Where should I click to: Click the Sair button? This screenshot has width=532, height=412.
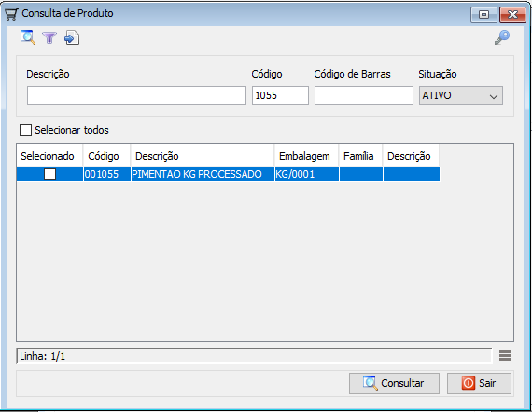[x=479, y=383]
